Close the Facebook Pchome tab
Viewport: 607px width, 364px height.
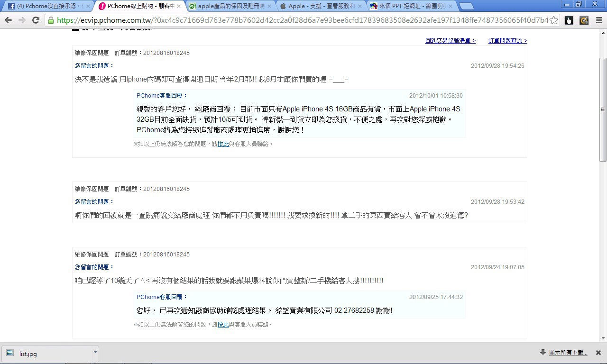(87, 6)
